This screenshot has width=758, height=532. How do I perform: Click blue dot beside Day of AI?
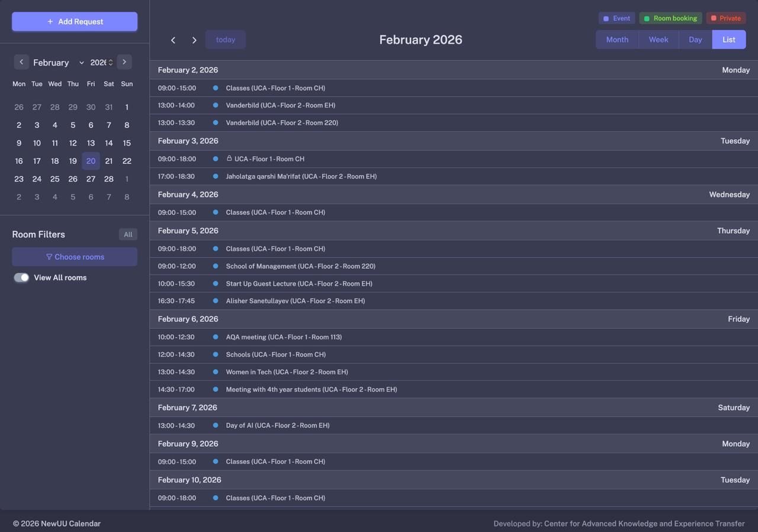pyautogui.click(x=216, y=425)
